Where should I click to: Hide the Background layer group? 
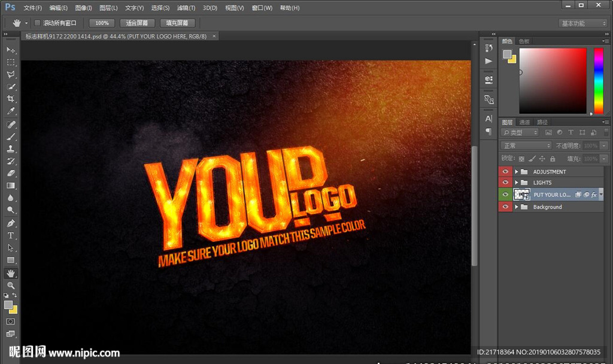(x=505, y=207)
